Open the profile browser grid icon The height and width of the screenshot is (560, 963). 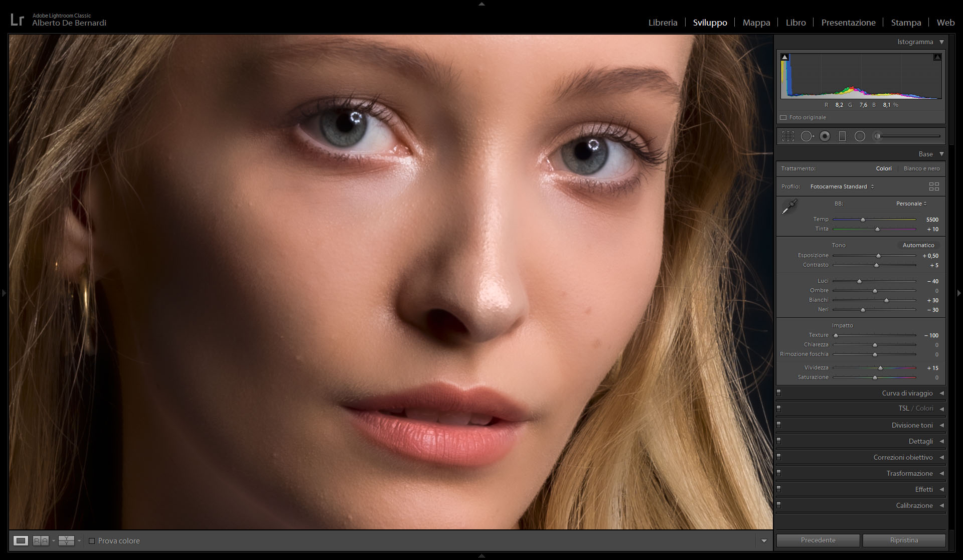coord(933,186)
